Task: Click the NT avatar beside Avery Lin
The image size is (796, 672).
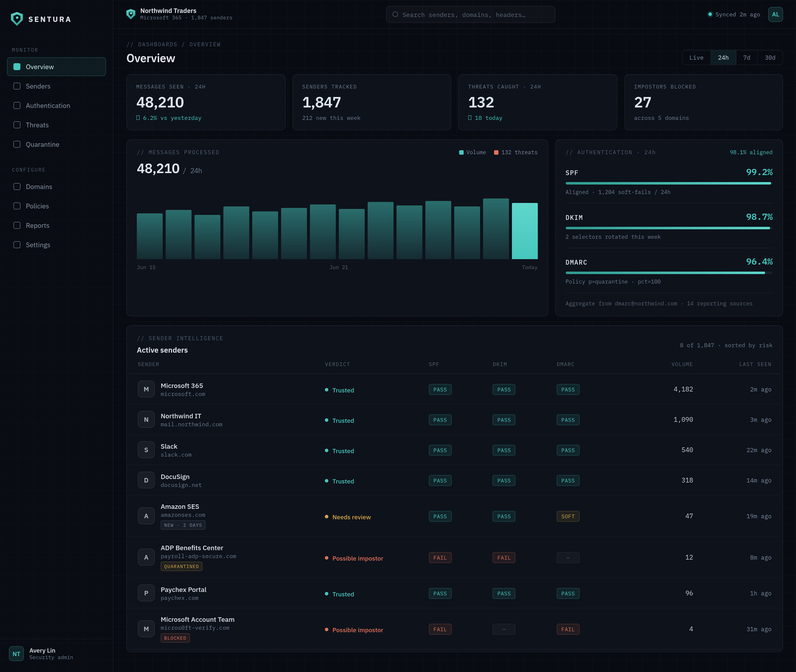Action: (16, 654)
